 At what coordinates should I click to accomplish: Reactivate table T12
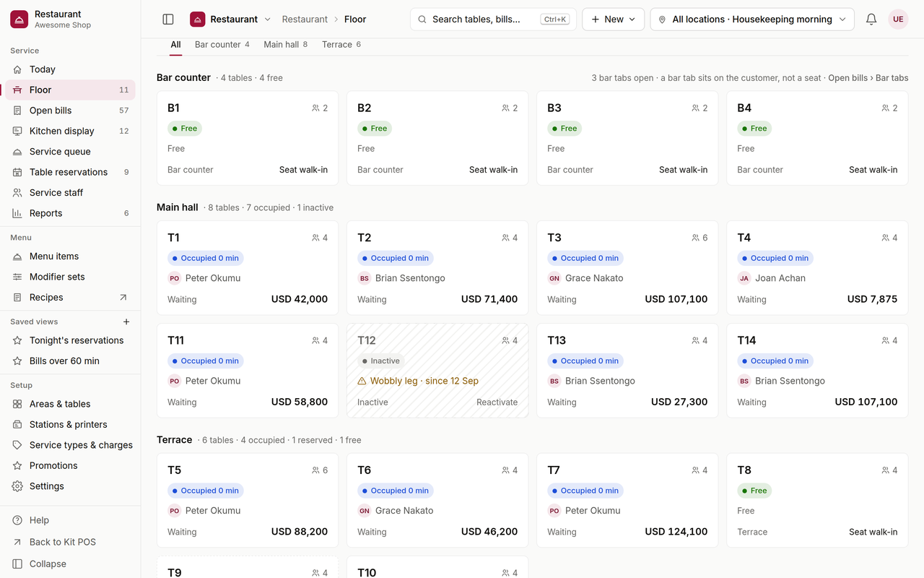click(x=497, y=402)
